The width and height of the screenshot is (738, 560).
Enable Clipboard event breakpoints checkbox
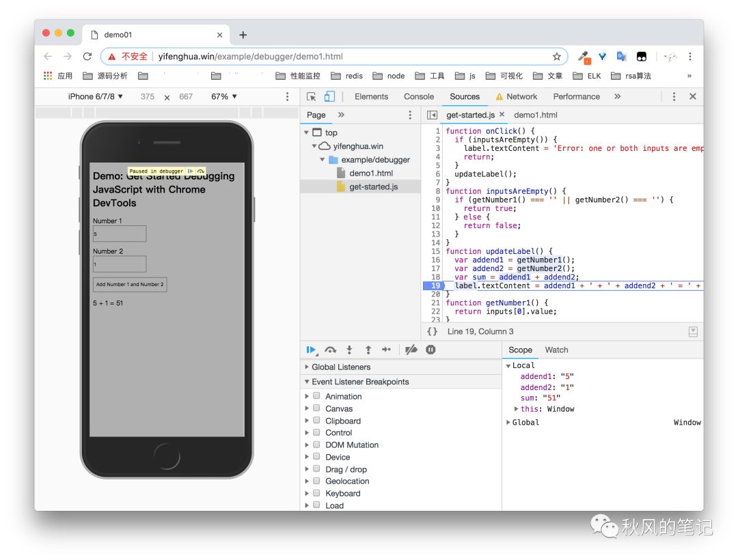pyautogui.click(x=317, y=421)
